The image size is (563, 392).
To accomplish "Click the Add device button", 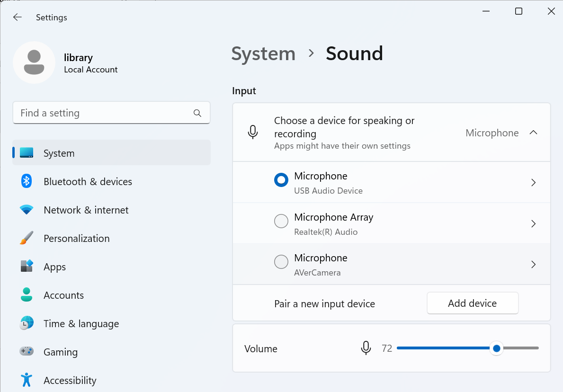I will [x=472, y=303].
